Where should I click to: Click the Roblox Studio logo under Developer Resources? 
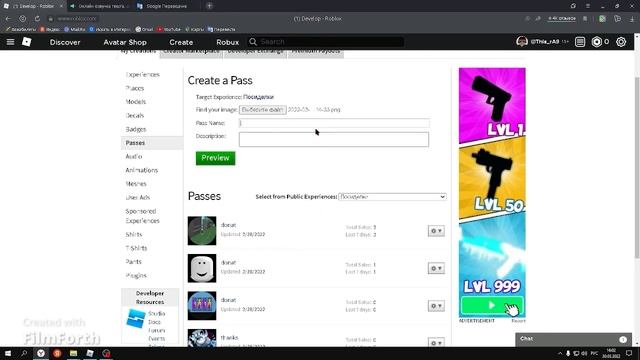[x=136, y=318]
